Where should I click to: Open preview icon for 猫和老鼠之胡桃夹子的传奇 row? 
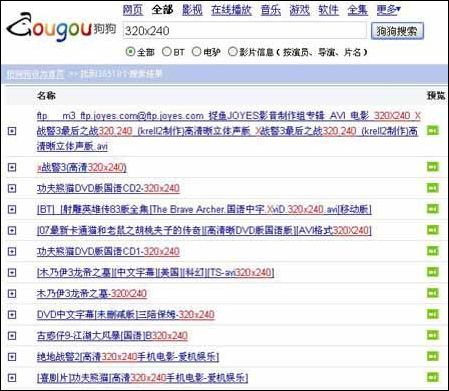(433, 230)
